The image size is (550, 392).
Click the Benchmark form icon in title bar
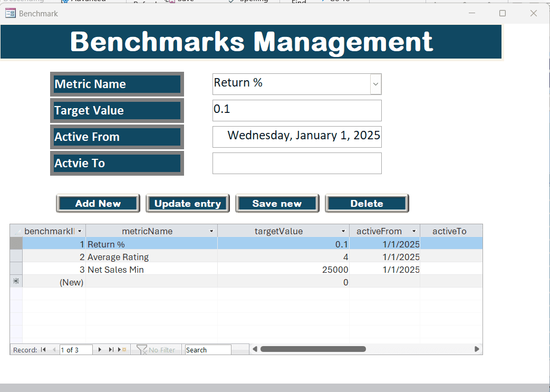9,13
